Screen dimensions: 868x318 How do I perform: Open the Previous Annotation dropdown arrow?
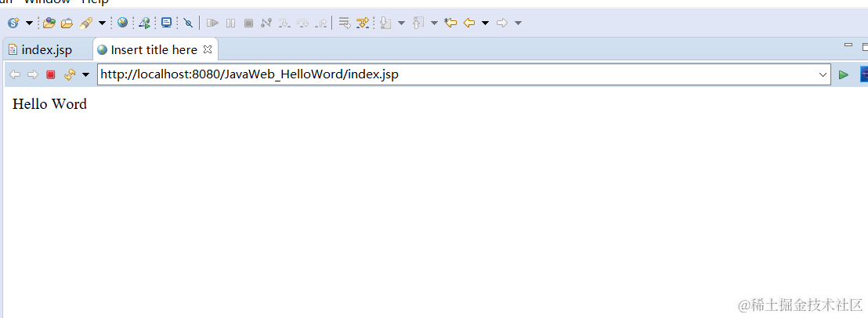click(x=434, y=23)
